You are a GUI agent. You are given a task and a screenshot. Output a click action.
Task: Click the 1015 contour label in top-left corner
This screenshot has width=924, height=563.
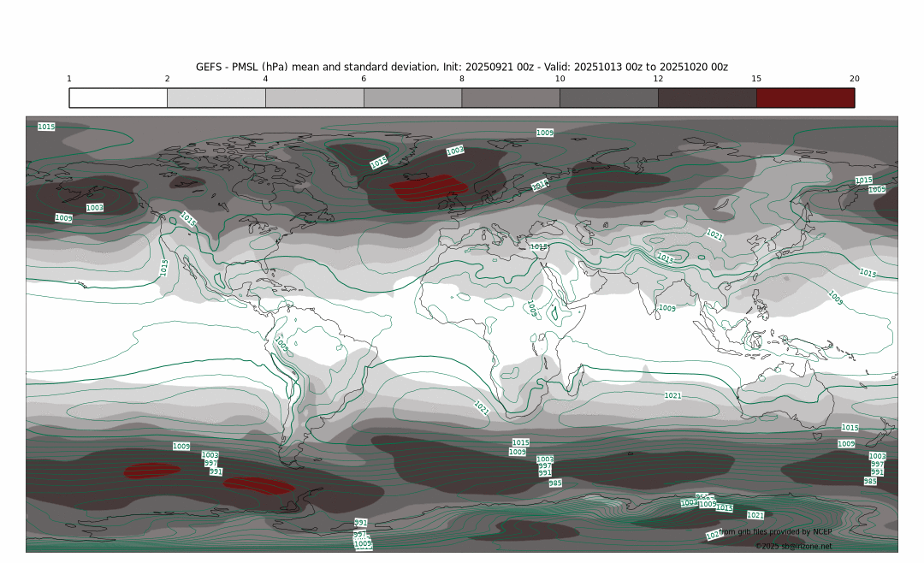point(46,127)
